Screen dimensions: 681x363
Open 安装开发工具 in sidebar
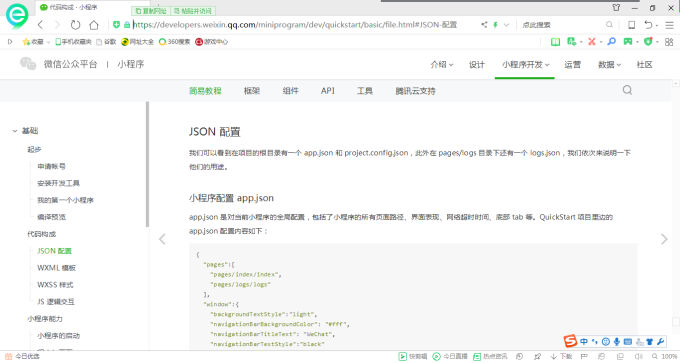(58, 183)
